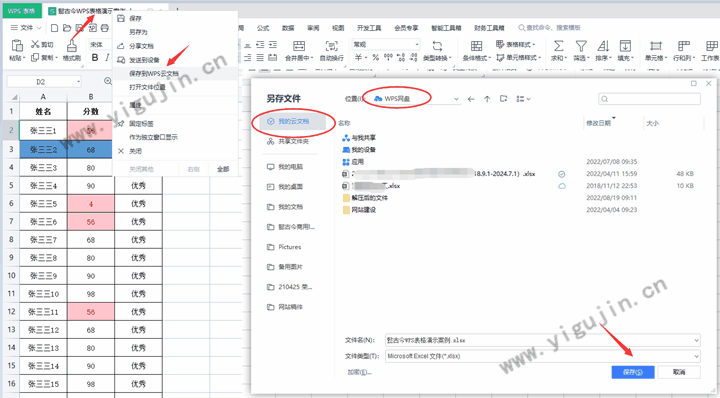This screenshot has width=720, height=398.
Task: Click the Type Conversion (类型转换) icon
Action: tap(437, 45)
